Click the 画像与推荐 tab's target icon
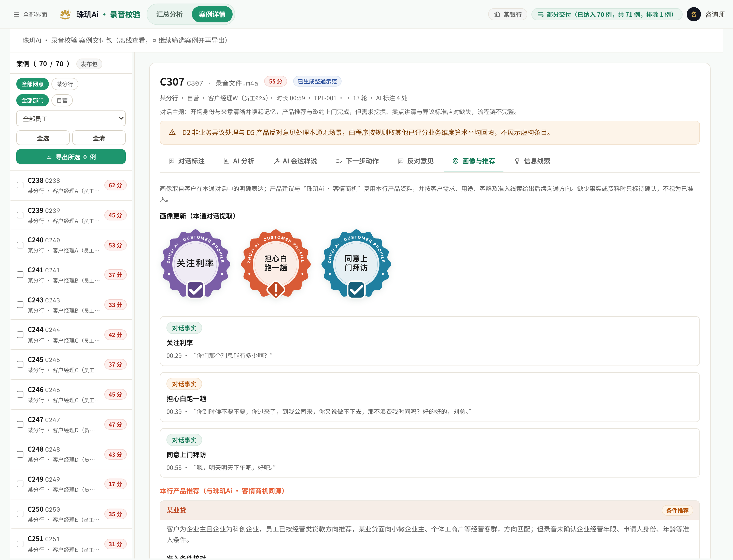 point(455,161)
